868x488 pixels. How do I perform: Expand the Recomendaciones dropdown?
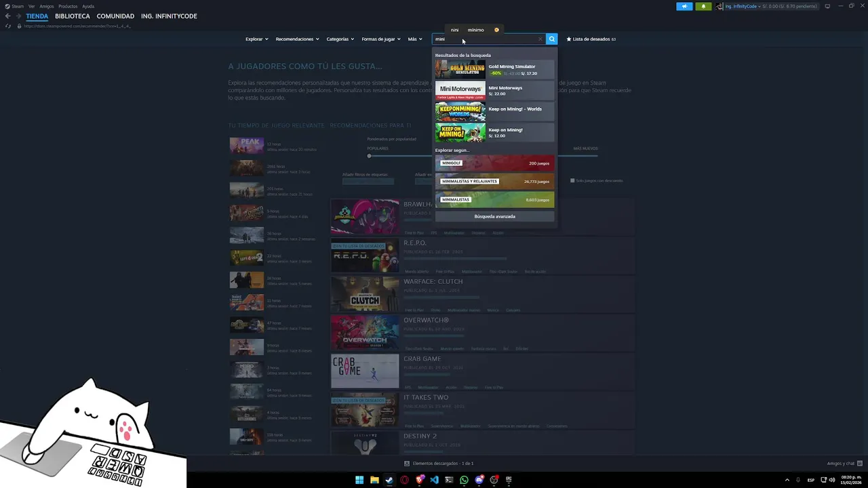[x=297, y=39]
